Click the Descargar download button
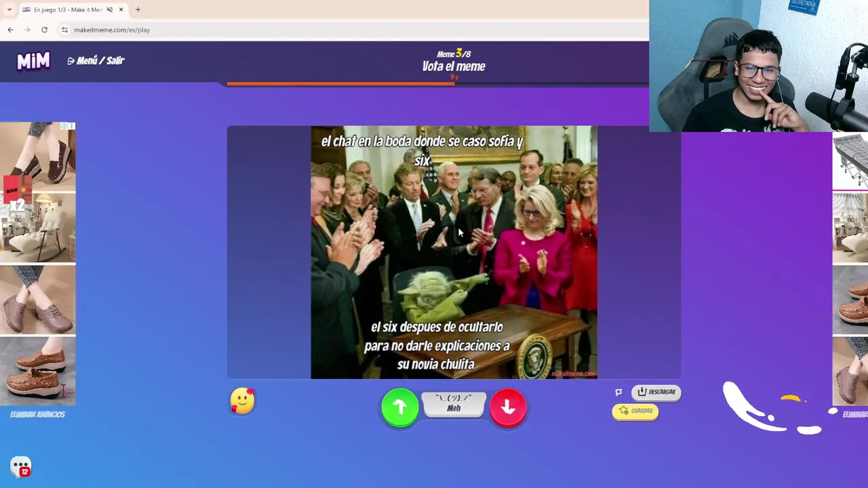Image resolution: width=868 pixels, height=488 pixels. (656, 392)
